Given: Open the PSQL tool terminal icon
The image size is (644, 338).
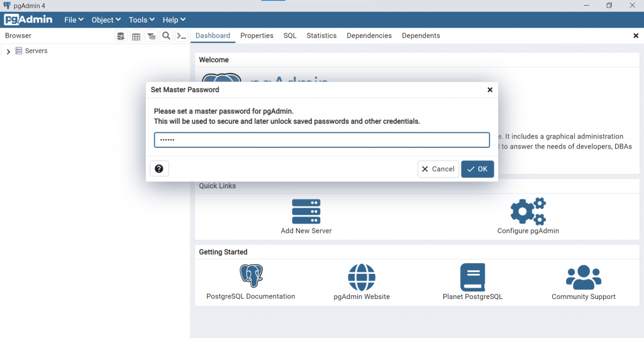Looking at the screenshot, I should point(181,36).
